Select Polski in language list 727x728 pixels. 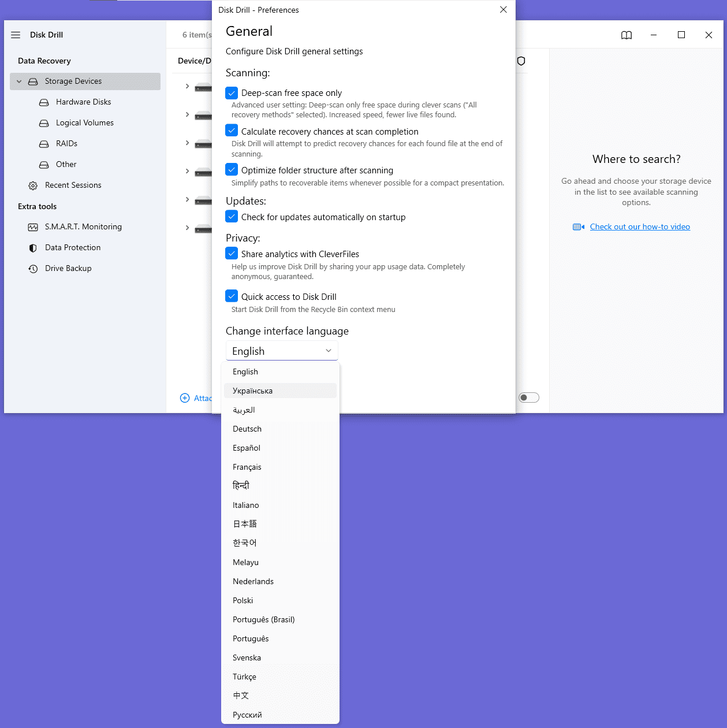(x=280, y=600)
